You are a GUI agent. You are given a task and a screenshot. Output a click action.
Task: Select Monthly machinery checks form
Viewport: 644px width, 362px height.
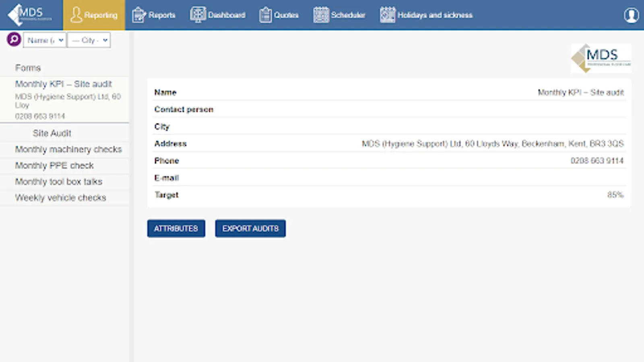click(64, 150)
